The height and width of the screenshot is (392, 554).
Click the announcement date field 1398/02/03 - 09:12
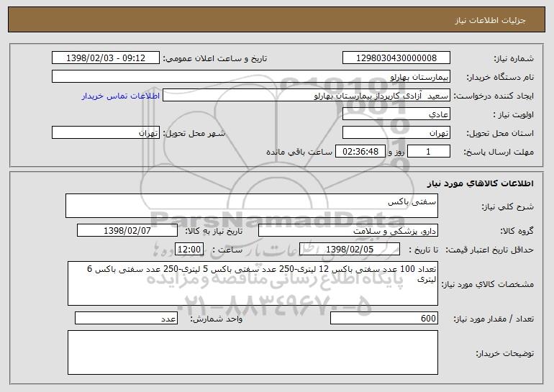[x=106, y=58]
